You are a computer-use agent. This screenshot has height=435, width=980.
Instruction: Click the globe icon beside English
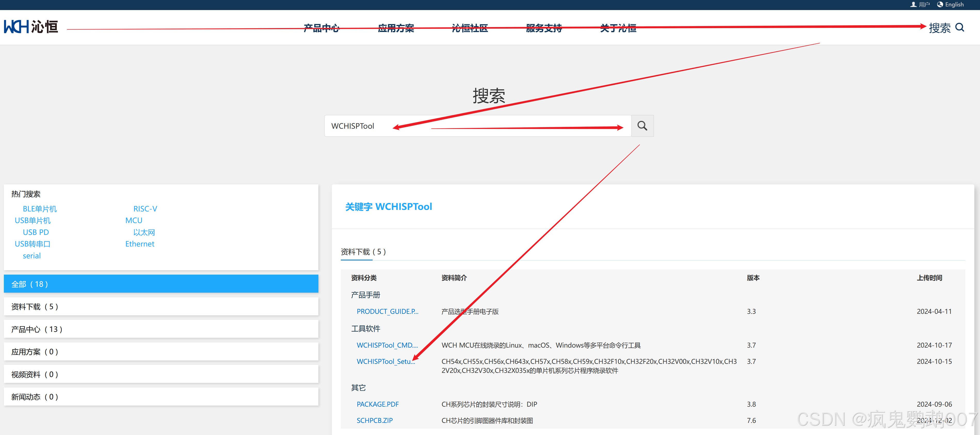(940, 4)
